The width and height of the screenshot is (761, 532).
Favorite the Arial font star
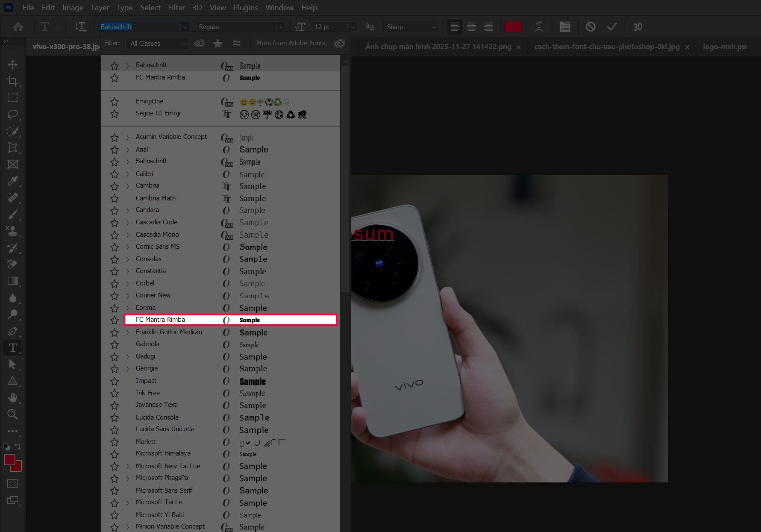pos(114,150)
